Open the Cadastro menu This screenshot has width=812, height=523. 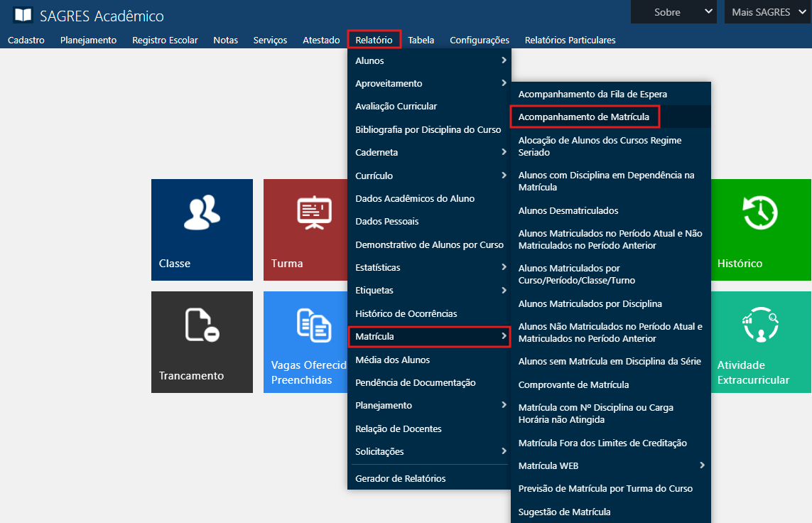tap(26, 40)
